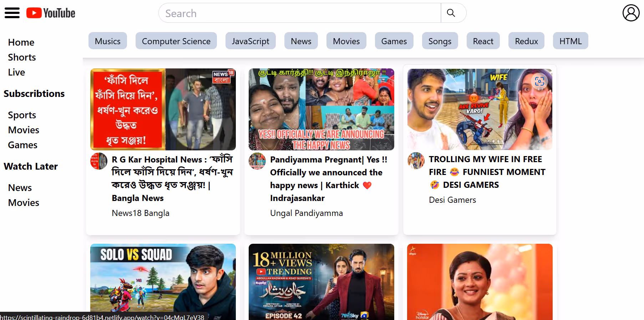Open Trolling My Wife in Free Fire title
The height and width of the screenshot is (320, 644).
click(x=487, y=172)
